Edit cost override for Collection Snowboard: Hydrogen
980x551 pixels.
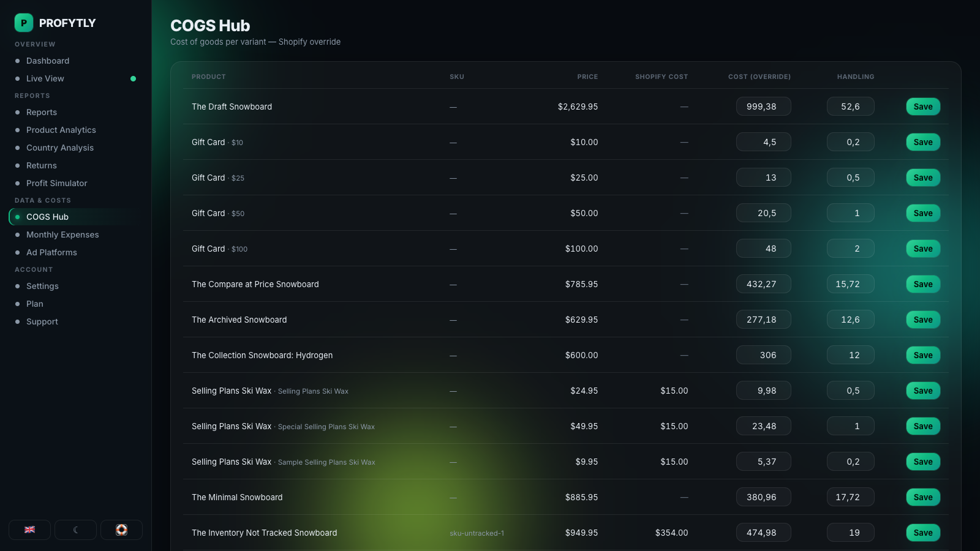763,355
